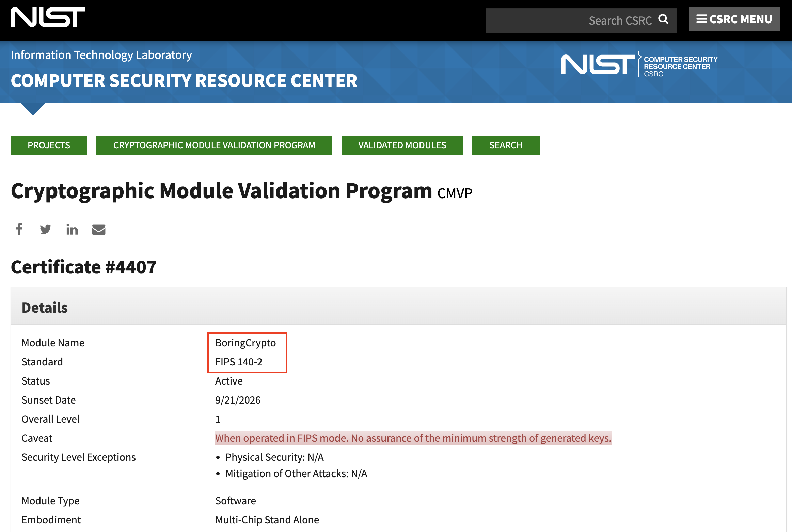Image resolution: width=792 pixels, height=532 pixels.
Task: Click the NIST logo in top bar
Action: coord(48,17)
